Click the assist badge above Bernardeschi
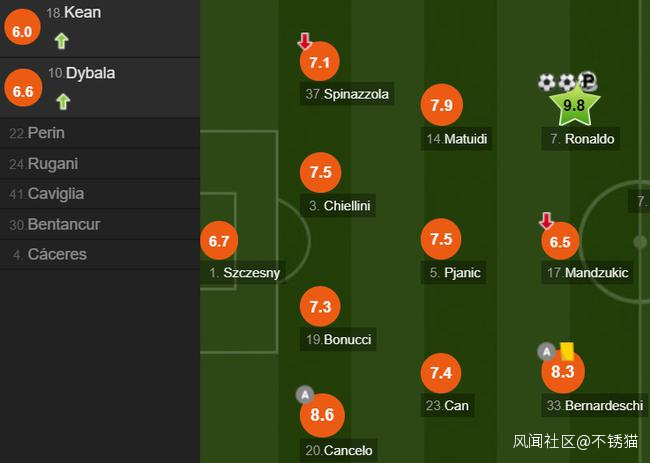 (x=546, y=351)
